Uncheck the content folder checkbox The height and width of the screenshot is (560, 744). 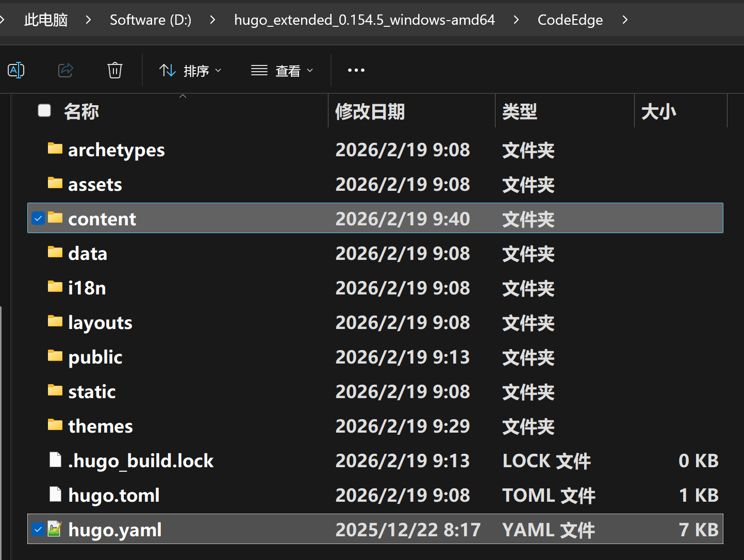pyautogui.click(x=38, y=218)
